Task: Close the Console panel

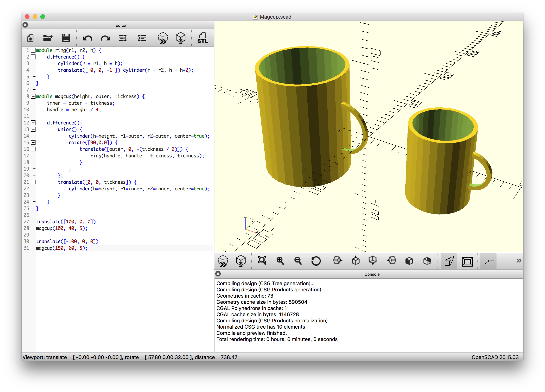Action: pos(218,274)
